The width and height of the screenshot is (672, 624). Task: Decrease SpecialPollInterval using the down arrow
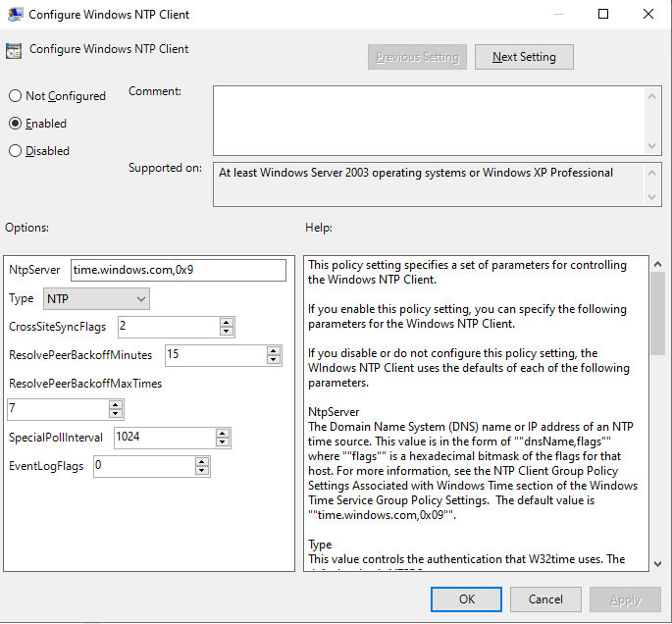(x=224, y=443)
